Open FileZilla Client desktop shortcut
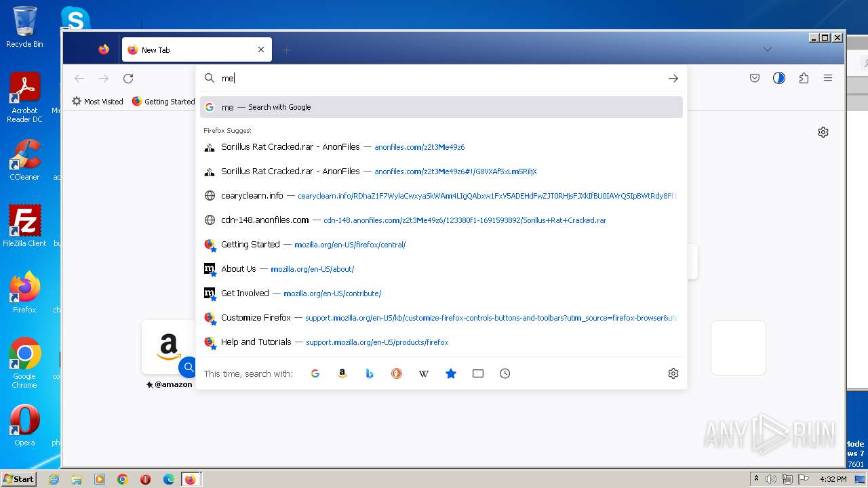 coord(24,226)
